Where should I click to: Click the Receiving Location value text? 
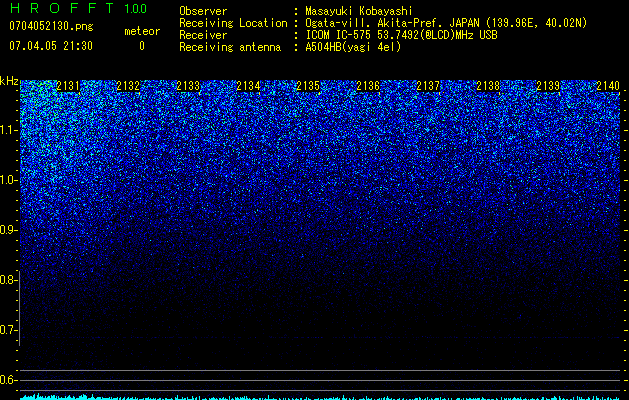[446, 23]
